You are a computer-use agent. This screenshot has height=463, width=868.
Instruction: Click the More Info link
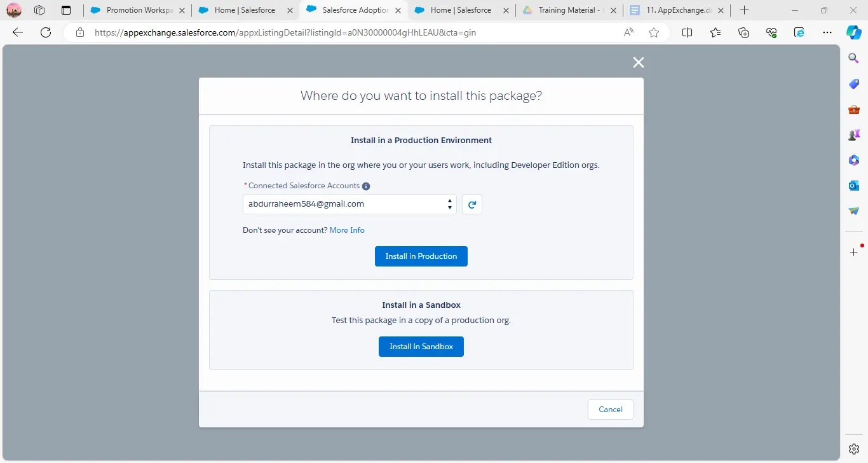coord(347,230)
